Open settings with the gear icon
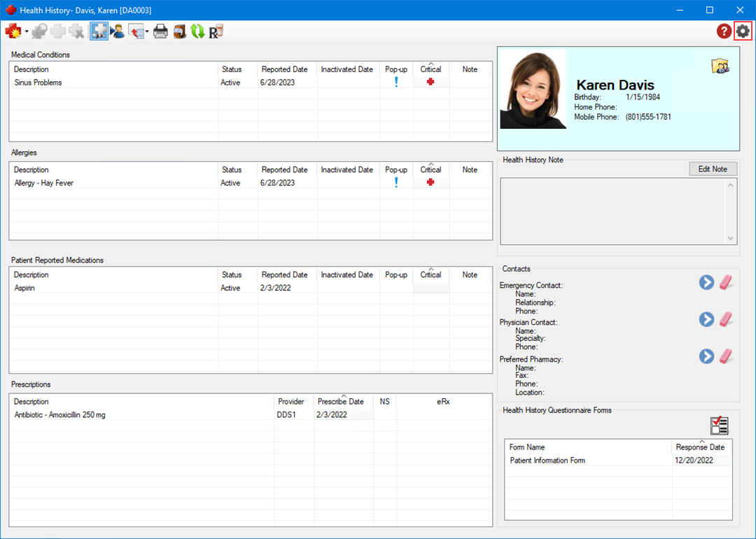Viewport: 756px width, 539px height. (x=743, y=31)
